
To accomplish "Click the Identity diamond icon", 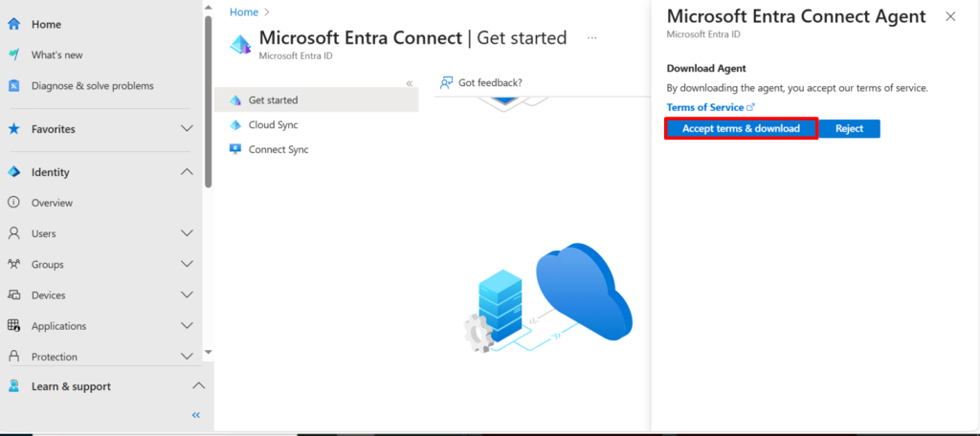I will (x=13, y=172).
